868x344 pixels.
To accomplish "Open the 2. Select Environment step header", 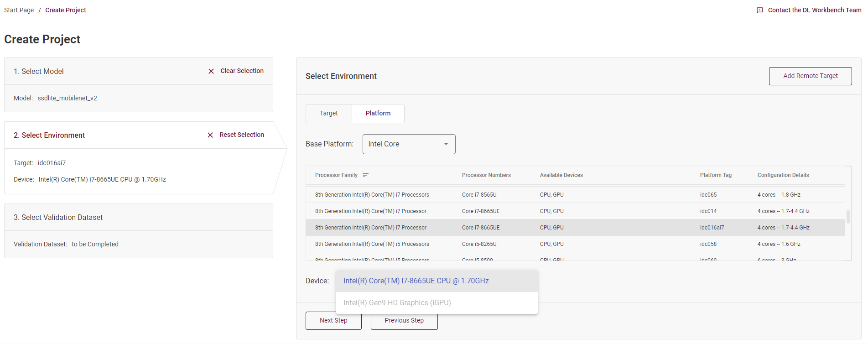I will click(x=49, y=136).
